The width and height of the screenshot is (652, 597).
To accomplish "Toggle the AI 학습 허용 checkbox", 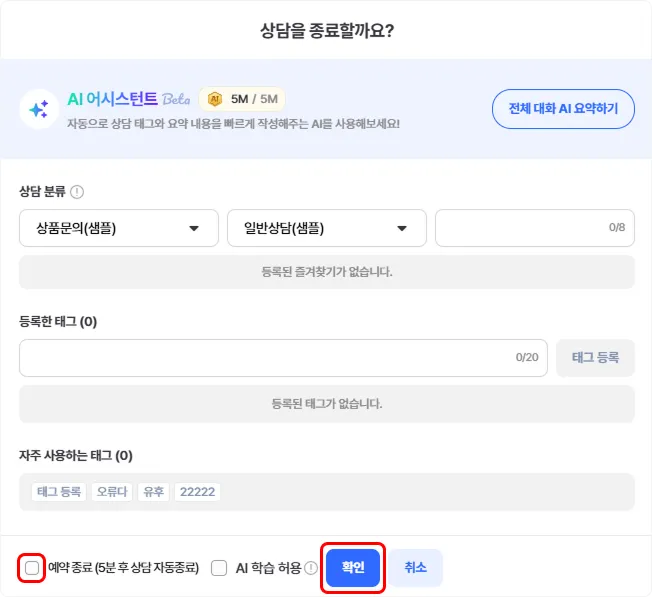I will tap(220, 568).
